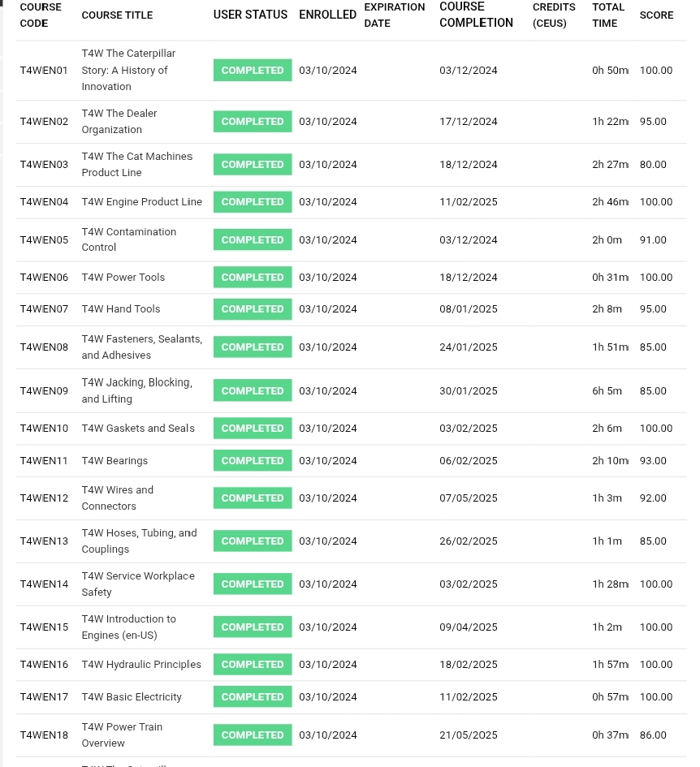Select course code T4WEN16

44,664
